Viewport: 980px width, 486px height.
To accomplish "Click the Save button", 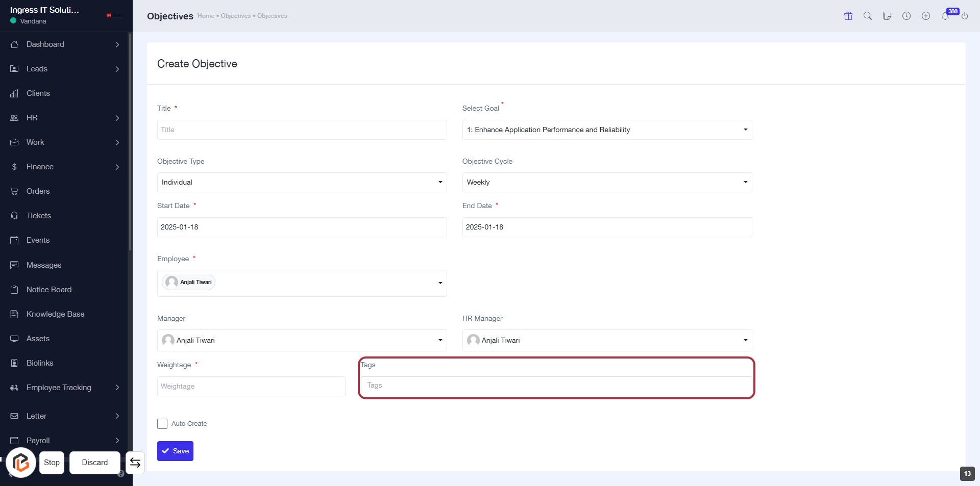I will tap(175, 451).
